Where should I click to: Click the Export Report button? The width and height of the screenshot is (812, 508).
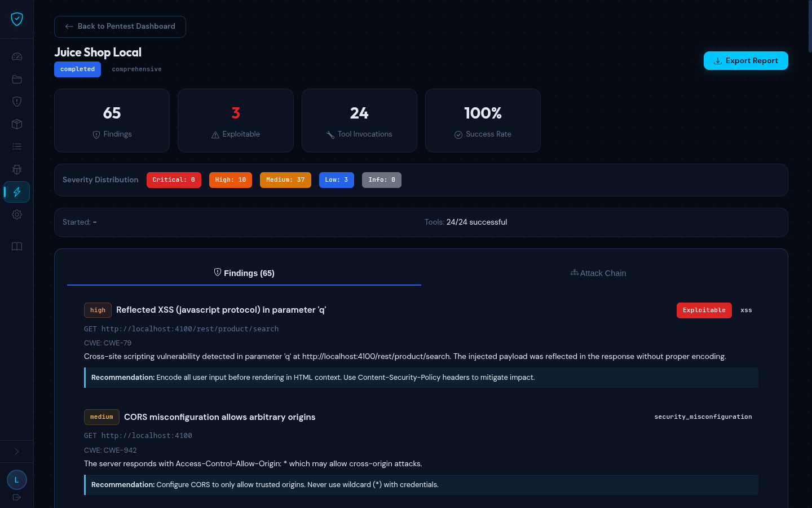point(745,61)
